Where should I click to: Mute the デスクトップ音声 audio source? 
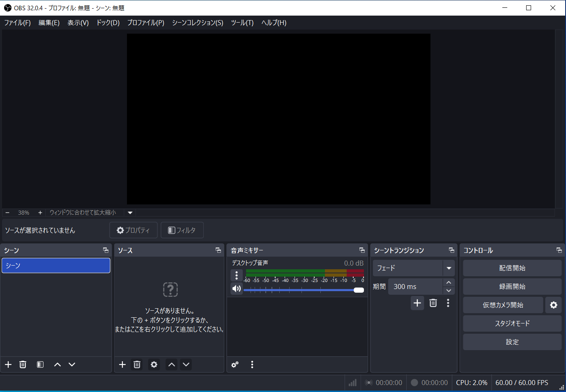(x=236, y=289)
